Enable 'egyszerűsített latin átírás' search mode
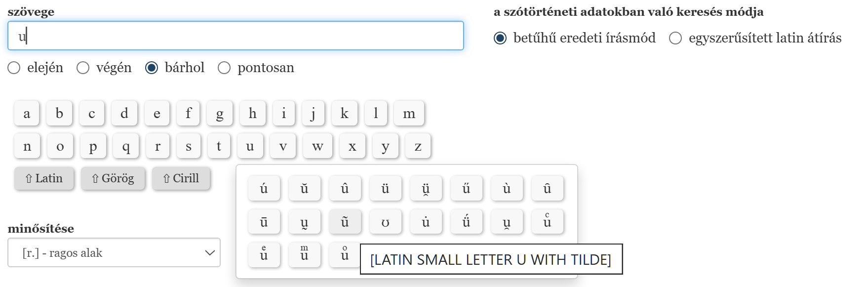Image resolution: width=868 pixels, height=287 pixels. tap(675, 38)
